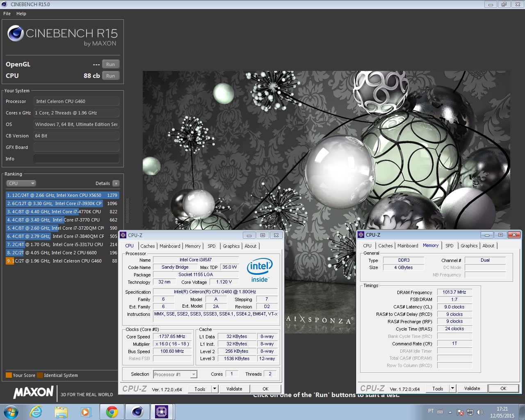Screen dimensions: 525x420
Task: Switch to SPD tab in right CPU-Z
Action: point(450,246)
